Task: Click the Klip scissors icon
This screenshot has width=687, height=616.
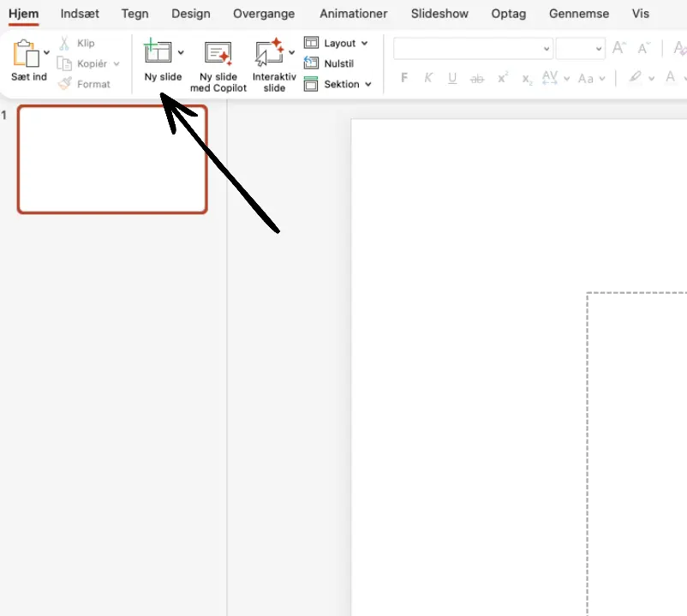Action: [x=64, y=43]
